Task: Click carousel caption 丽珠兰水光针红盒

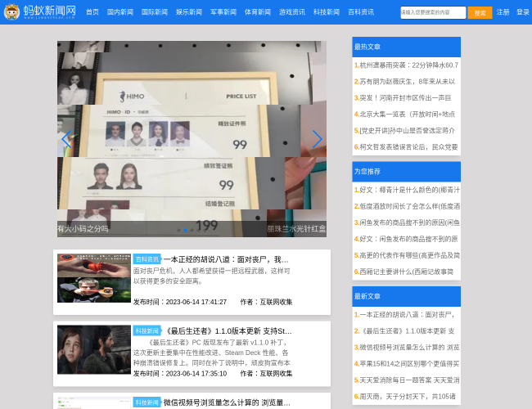Action: click(296, 229)
